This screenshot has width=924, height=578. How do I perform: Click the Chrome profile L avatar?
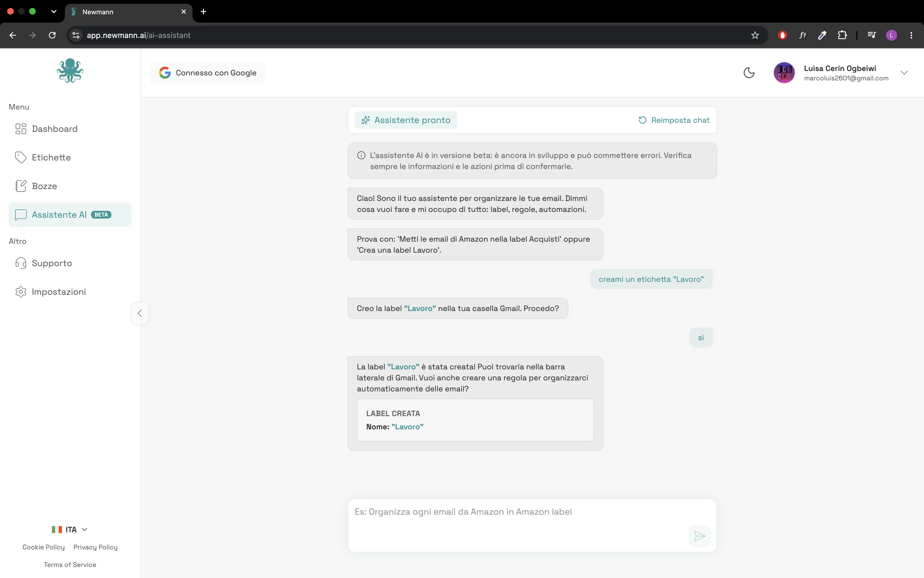(x=891, y=35)
